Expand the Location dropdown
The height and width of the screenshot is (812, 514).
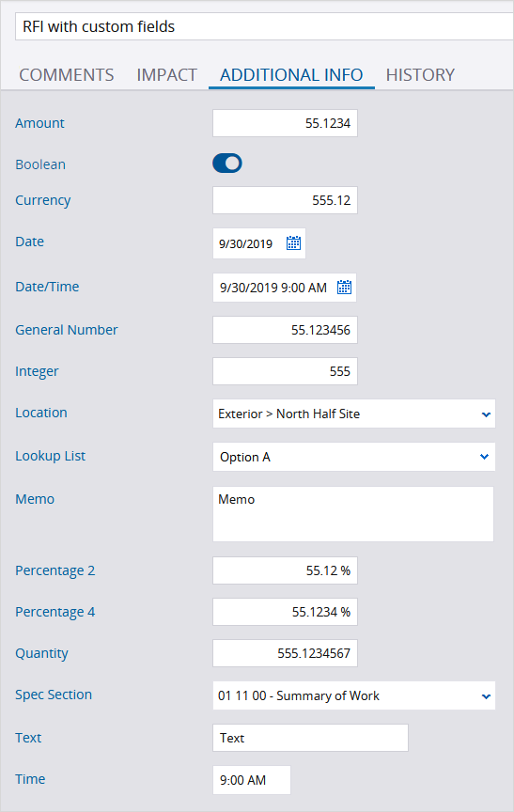click(486, 414)
